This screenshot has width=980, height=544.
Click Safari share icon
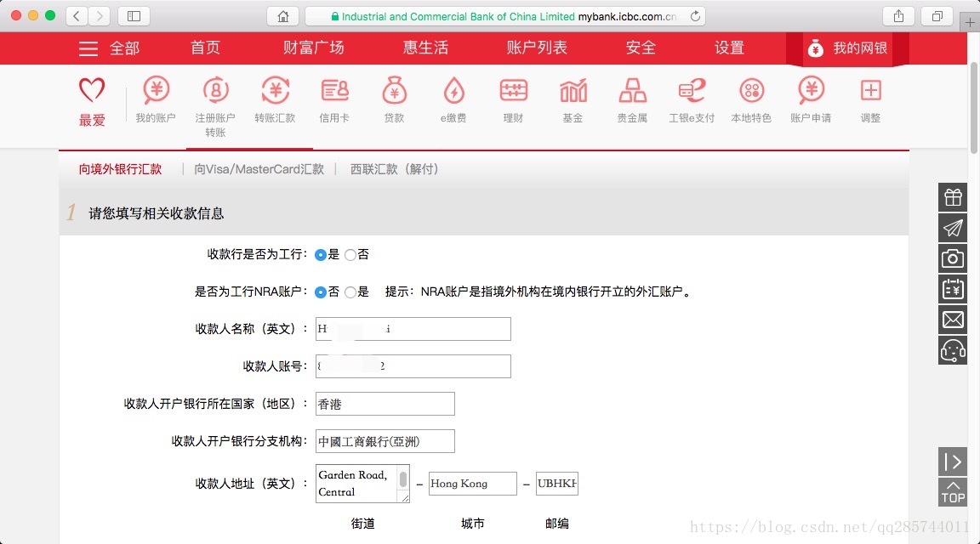[x=898, y=16]
